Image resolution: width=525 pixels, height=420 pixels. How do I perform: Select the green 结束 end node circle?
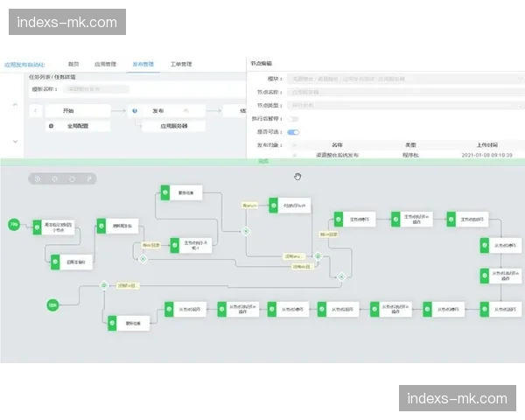point(52,304)
